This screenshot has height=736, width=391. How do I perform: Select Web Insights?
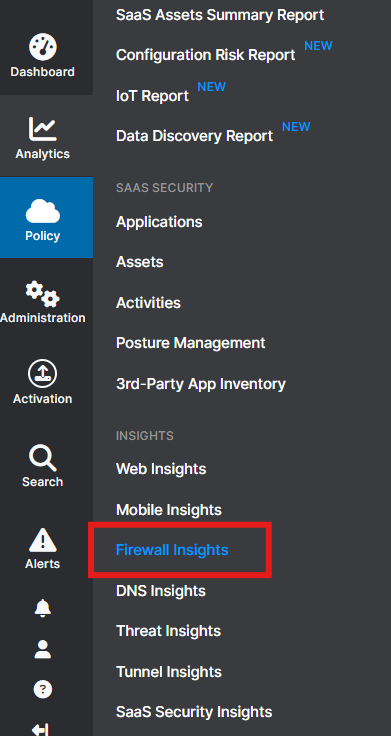click(161, 469)
